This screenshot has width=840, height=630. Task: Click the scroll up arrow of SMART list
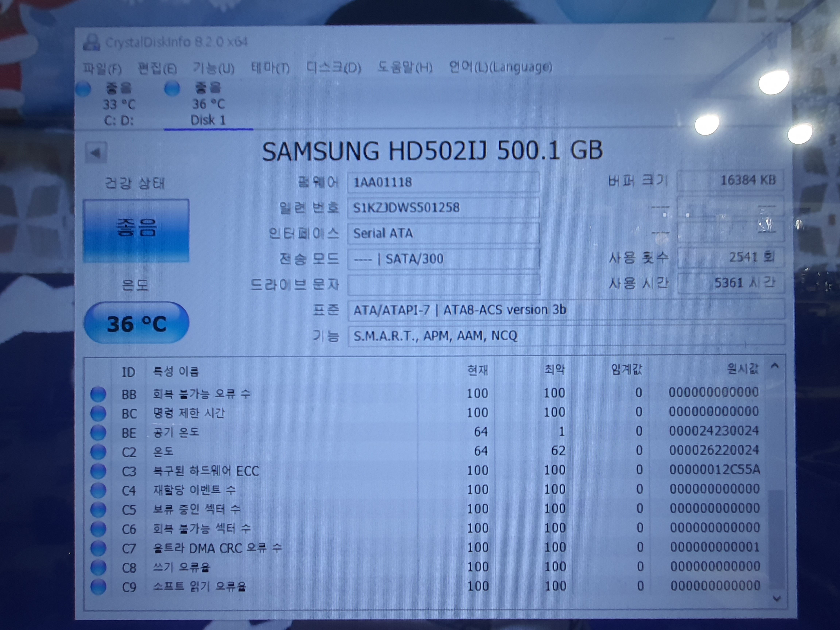tap(775, 366)
